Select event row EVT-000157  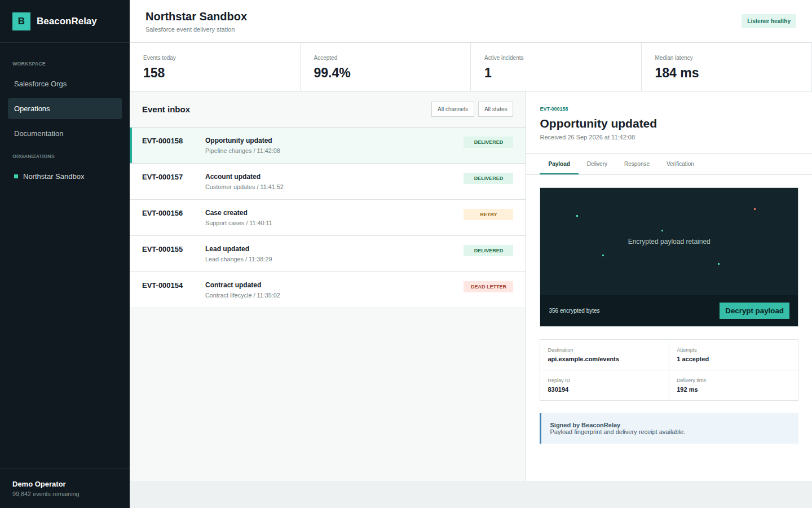(x=328, y=182)
